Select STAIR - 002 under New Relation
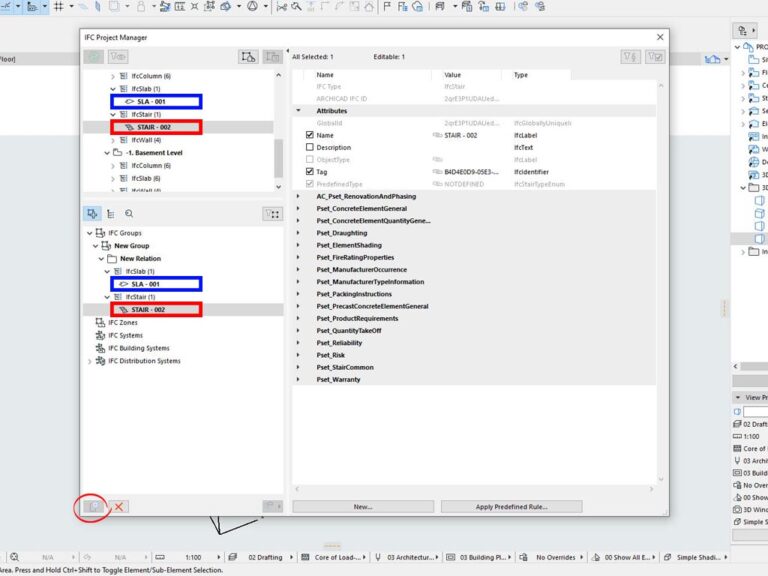 (x=148, y=310)
